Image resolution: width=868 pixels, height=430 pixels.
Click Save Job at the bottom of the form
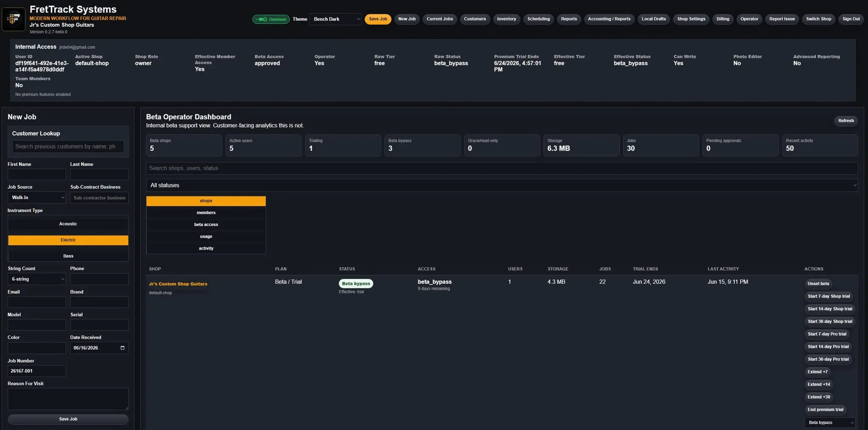point(68,419)
